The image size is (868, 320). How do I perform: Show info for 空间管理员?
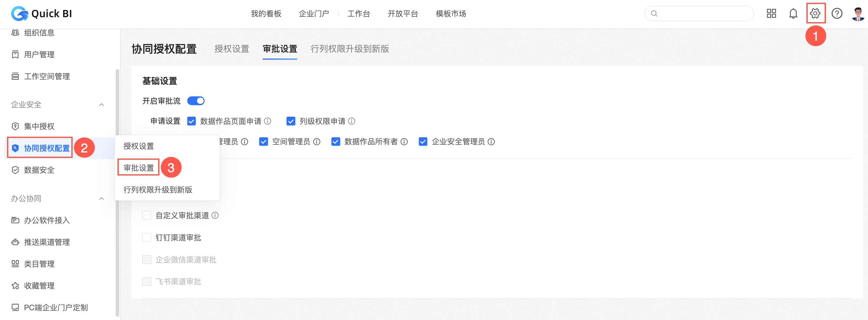[x=317, y=142]
